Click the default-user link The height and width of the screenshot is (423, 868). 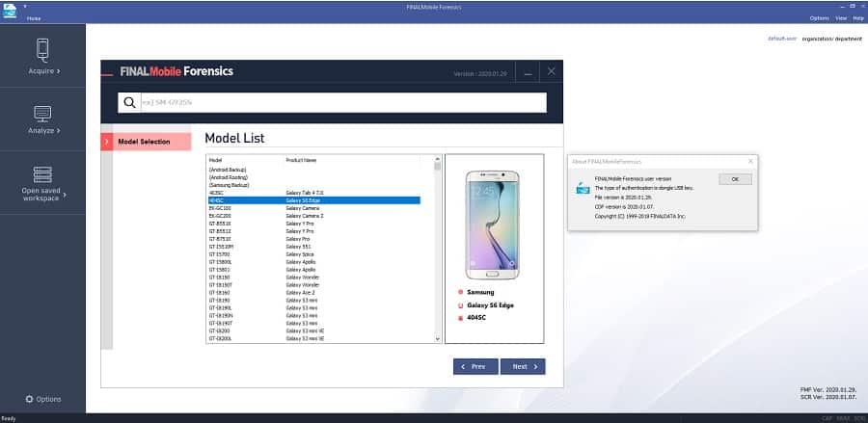781,39
